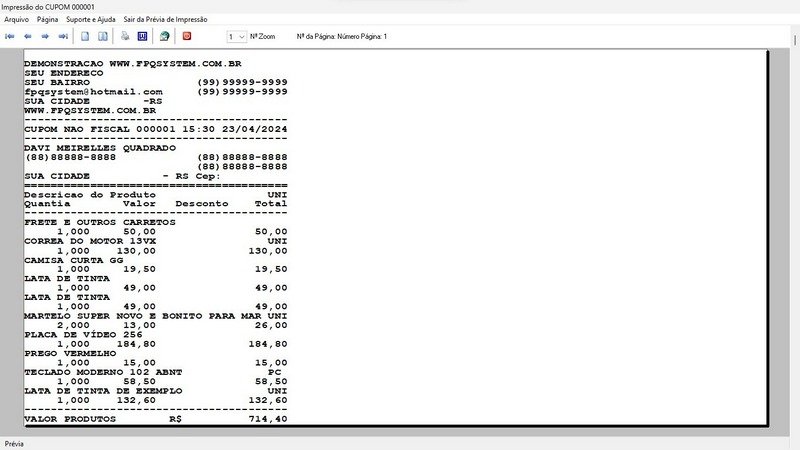Switch to two-page view
The image size is (800, 450).
coord(102,36)
